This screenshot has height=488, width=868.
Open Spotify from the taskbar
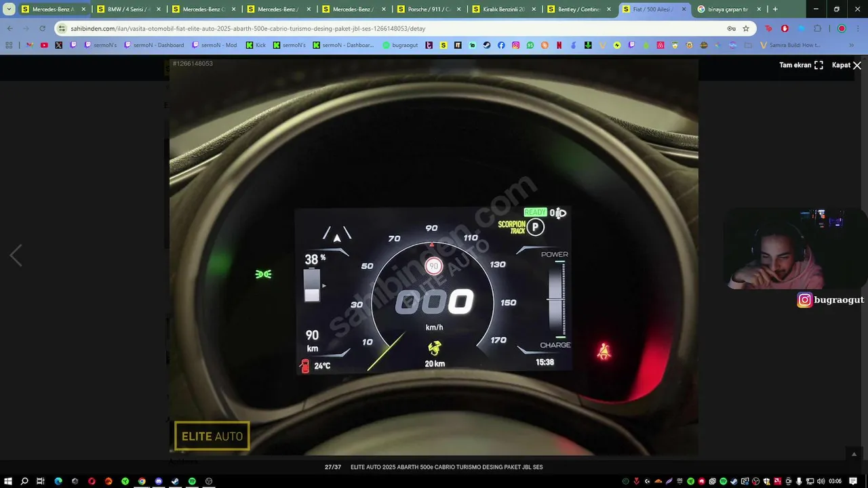click(192, 481)
